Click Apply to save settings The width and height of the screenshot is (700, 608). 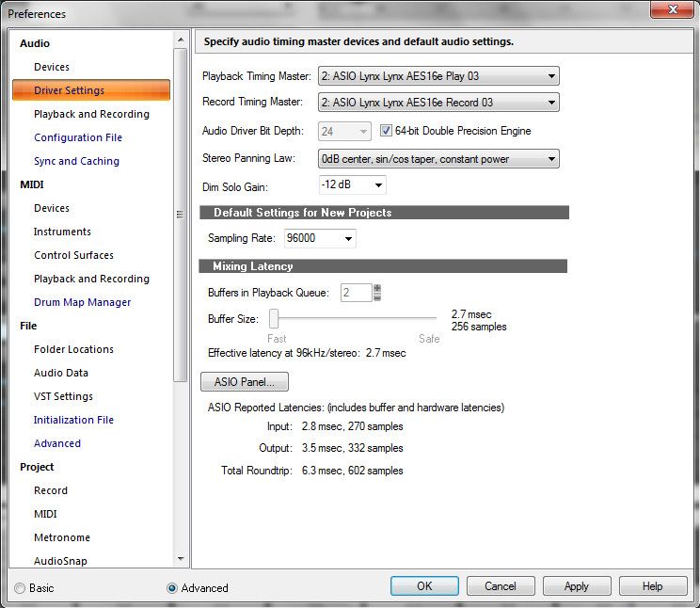[x=576, y=585]
